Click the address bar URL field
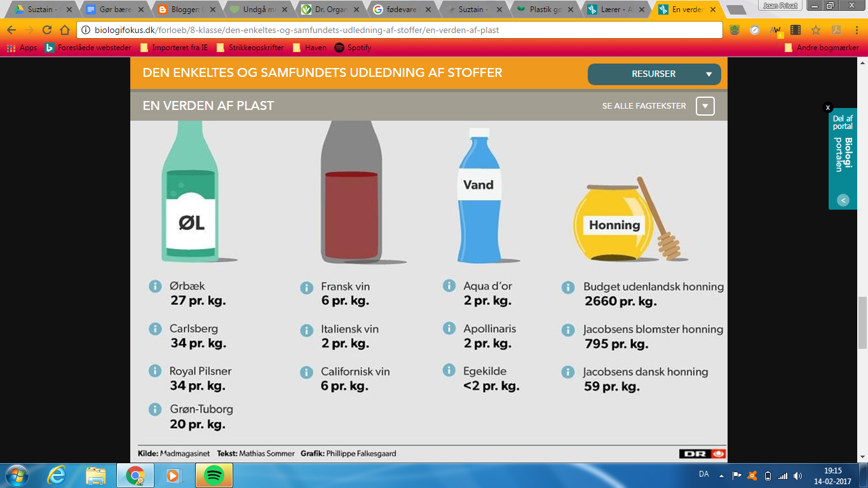868x488 pixels. (x=399, y=30)
